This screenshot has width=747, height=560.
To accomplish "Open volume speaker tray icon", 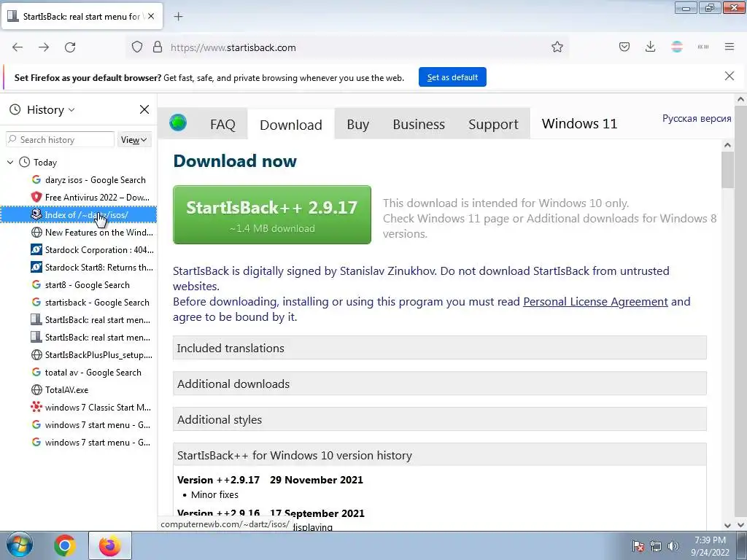I will (673, 545).
